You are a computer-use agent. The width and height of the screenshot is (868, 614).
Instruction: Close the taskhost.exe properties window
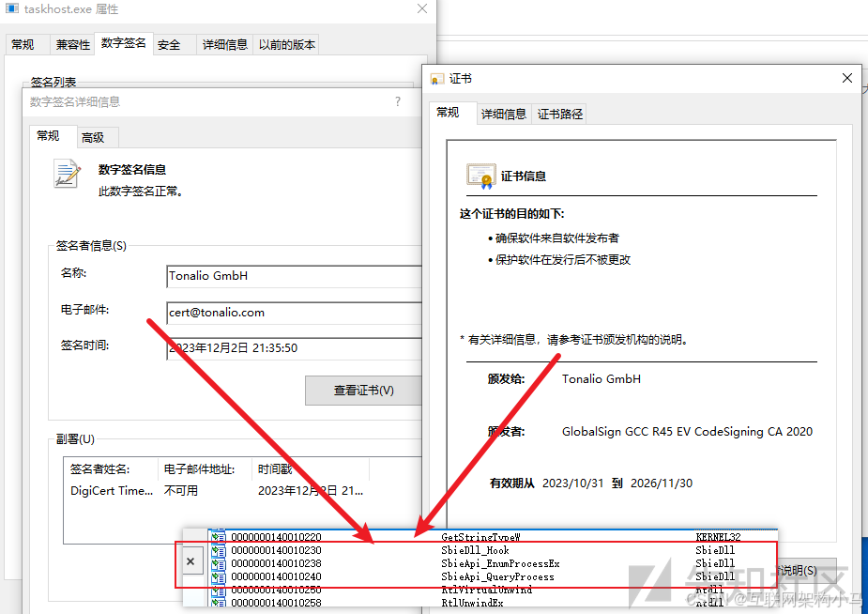422,8
